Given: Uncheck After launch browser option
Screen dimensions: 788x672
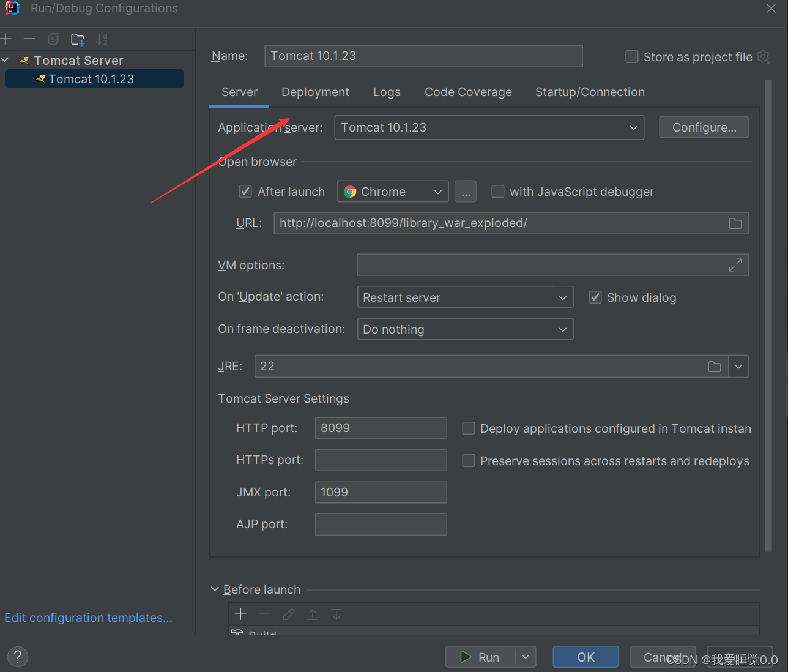Looking at the screenshot, I should [245, 192].
